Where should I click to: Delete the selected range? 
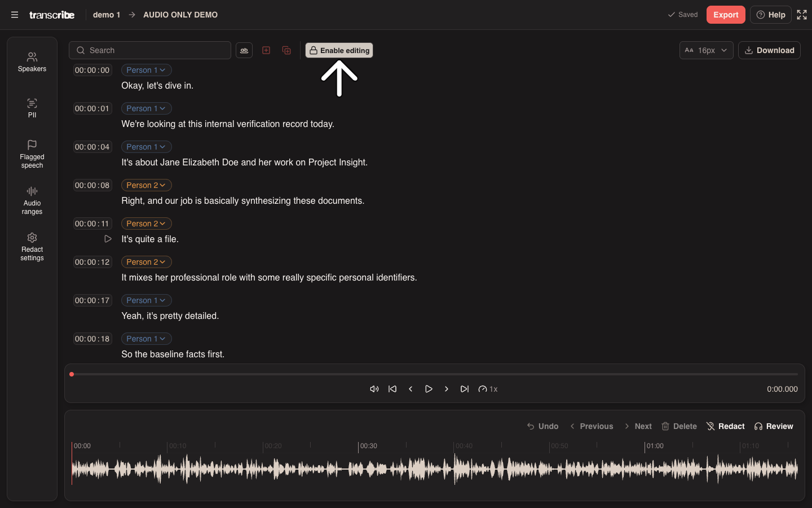[679, 426]
